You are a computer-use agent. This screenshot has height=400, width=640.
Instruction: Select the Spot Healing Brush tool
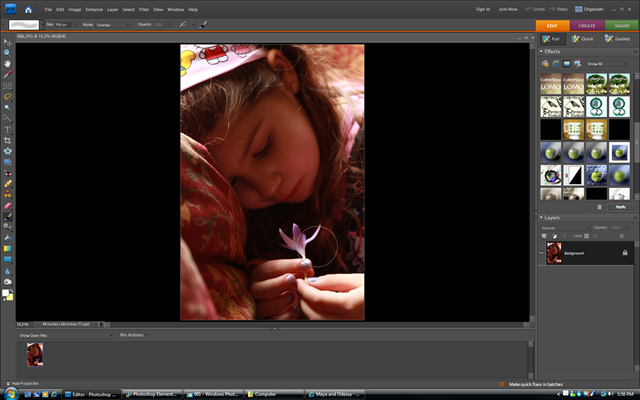(7, 184)
